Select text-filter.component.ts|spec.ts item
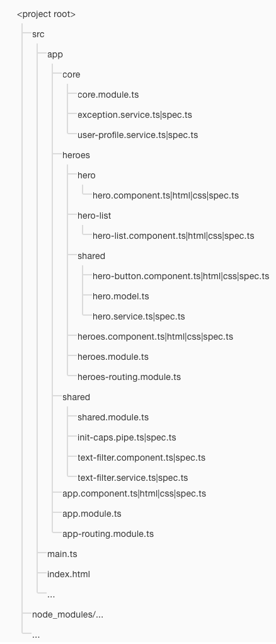This screenshot has width=276, height=644. (141, 457)
